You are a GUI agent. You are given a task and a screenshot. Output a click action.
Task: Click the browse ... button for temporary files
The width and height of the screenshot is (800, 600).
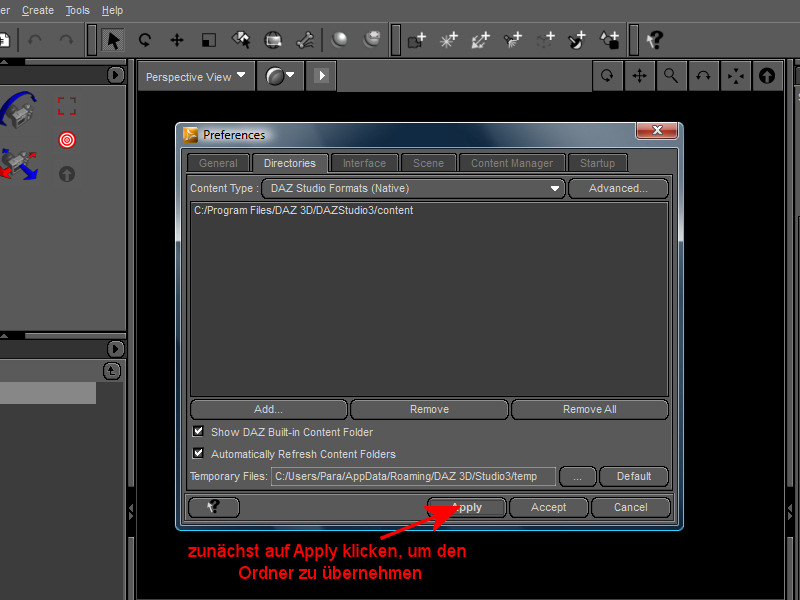click(578, 477)
